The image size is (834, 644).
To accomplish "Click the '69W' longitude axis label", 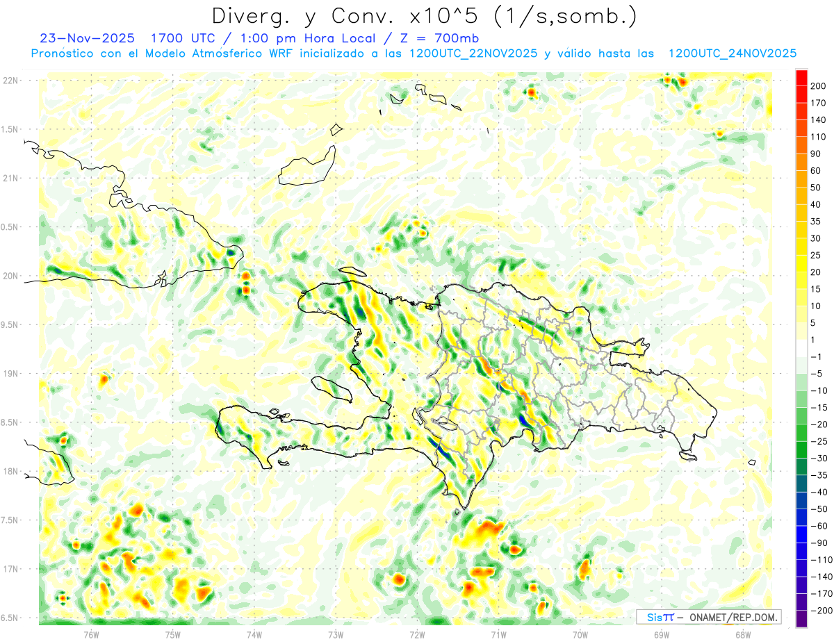I will point(662,634).
